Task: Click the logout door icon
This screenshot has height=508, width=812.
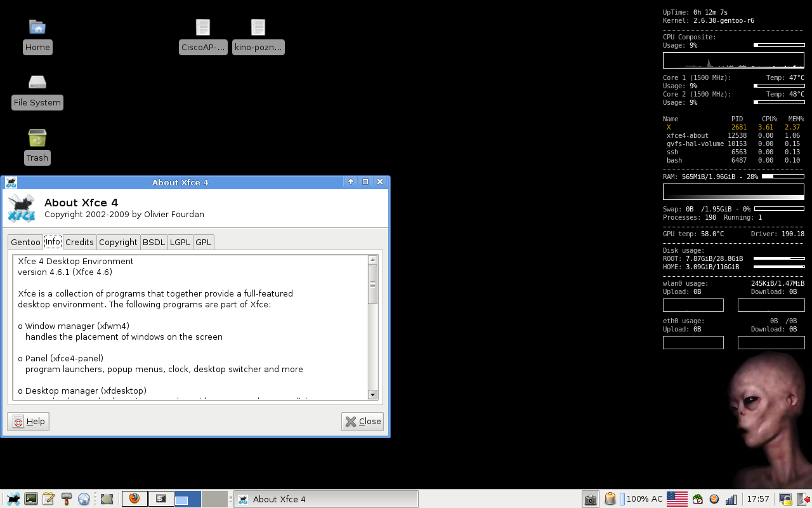Action: [x=802, y=499]
